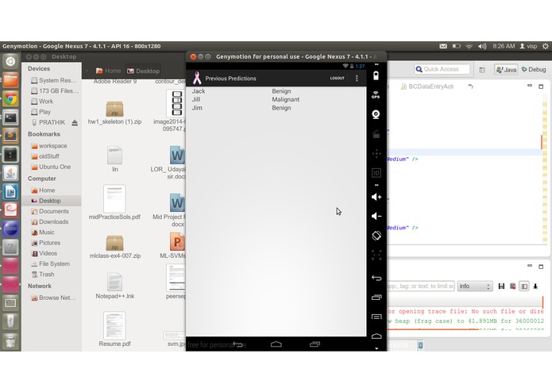The height and width of the screenshot is (392, 552).
Task: Open the Genymotion GPS widget
Action: tap(376, 95)
